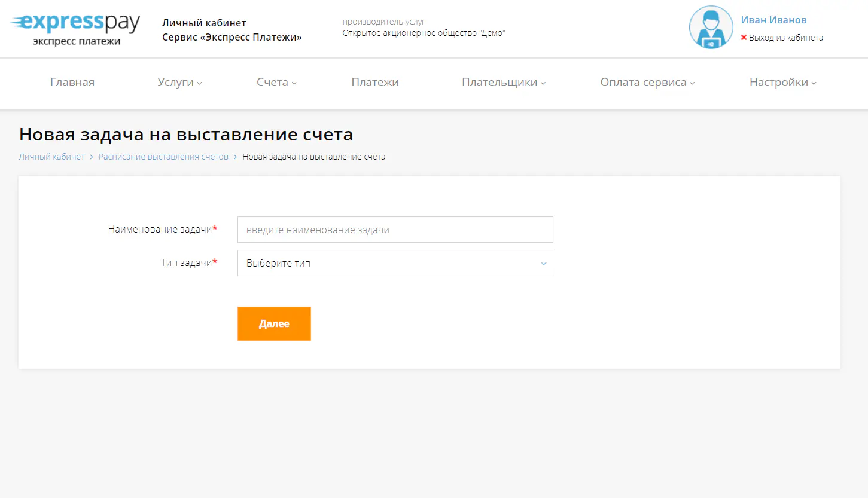This screenshot has height=498, width=868.
Task: Click the Выход из кабинета link
Action: tap(785, 37)
